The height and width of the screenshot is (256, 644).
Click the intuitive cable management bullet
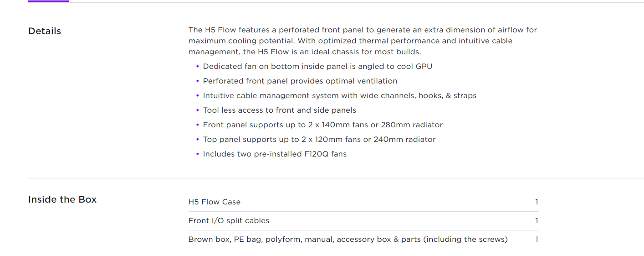(x=340, y=95)
